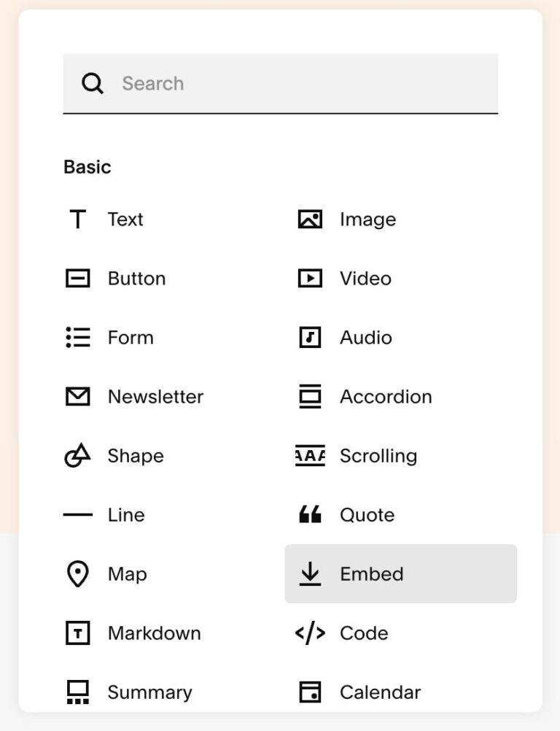
Task: Open the highlighted Embed block option
Action: pyautogui.click(x=400, y=573)
